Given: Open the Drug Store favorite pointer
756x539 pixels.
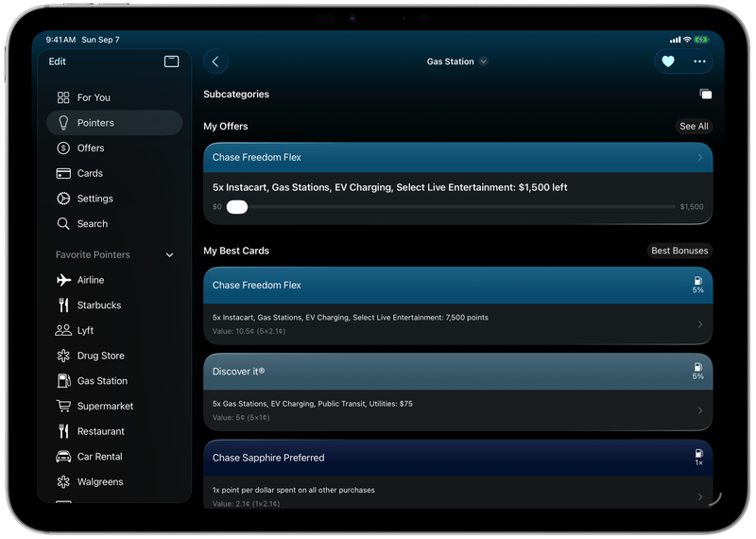Looking at the screenshot, I should (114, 356).
